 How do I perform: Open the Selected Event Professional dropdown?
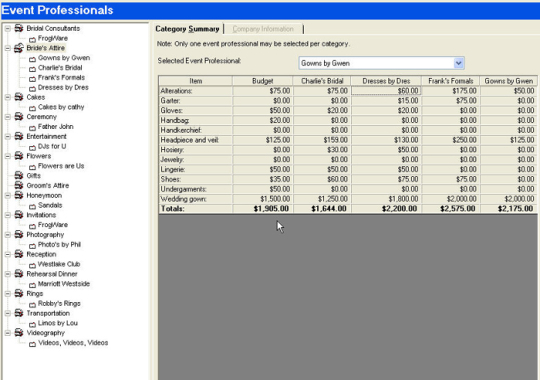coord(458,63)
